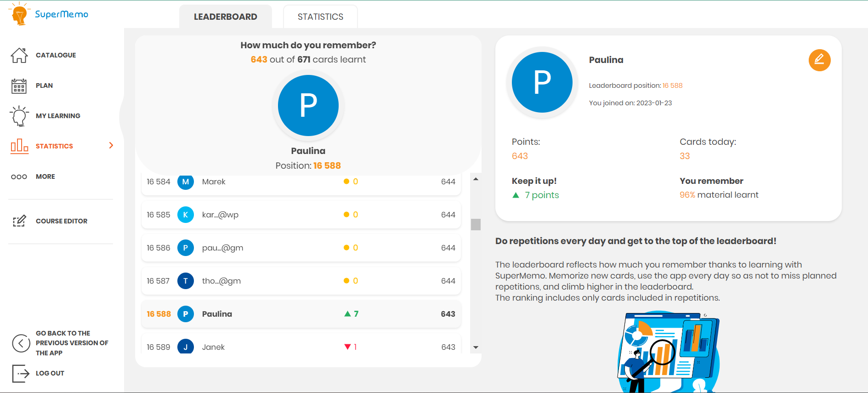Go back to the previous app version
The image size is (868, 393).
[72, 343]
